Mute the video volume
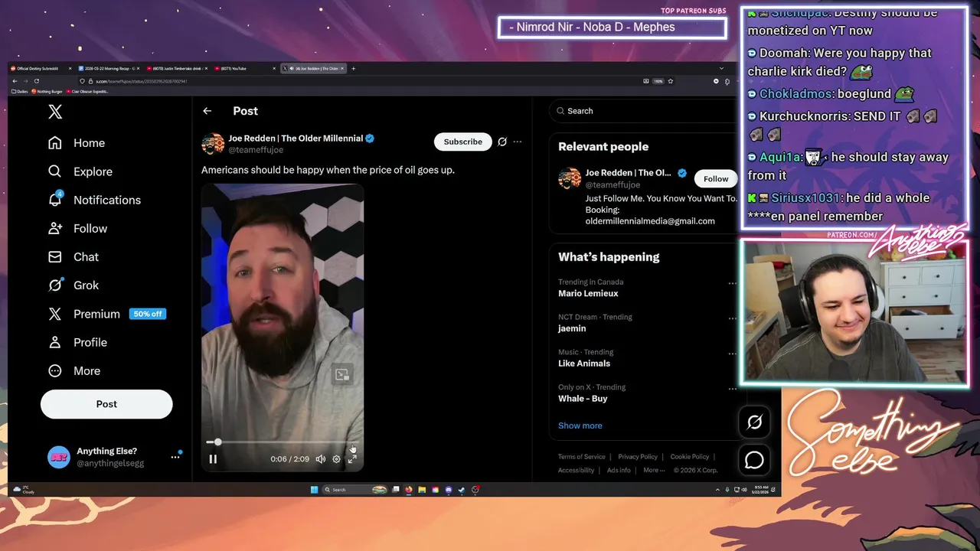This screenshot has width=980, height=551. (x=321, y=459)
